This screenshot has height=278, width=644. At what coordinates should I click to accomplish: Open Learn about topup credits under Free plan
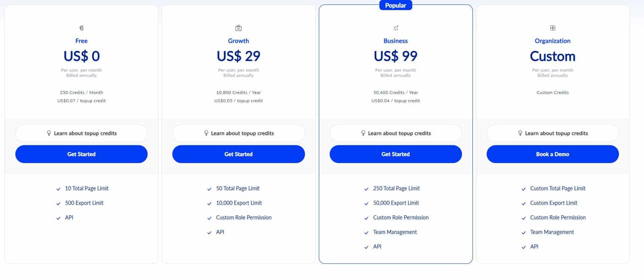[81, 133]
